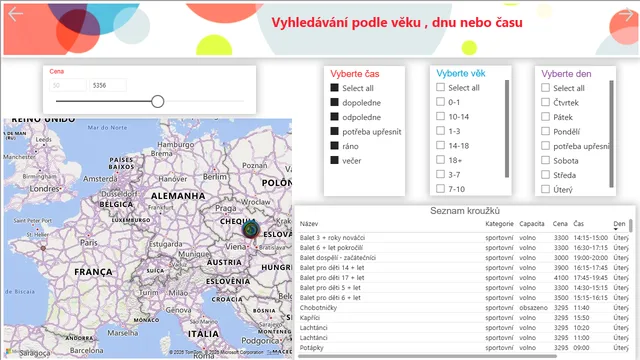This screenshot has width=640, height=360.
Task: Select the Kapříci row
Action: click(x=464, y=318)
